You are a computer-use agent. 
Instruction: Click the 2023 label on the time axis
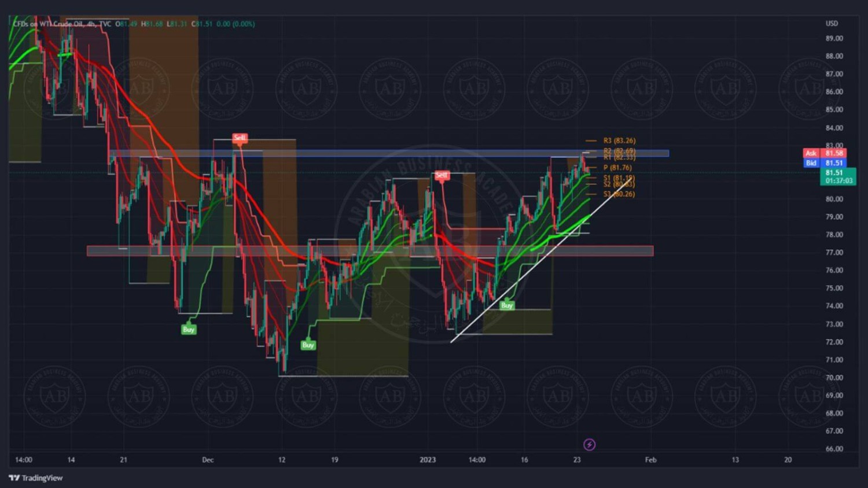(x=428, y=460)
